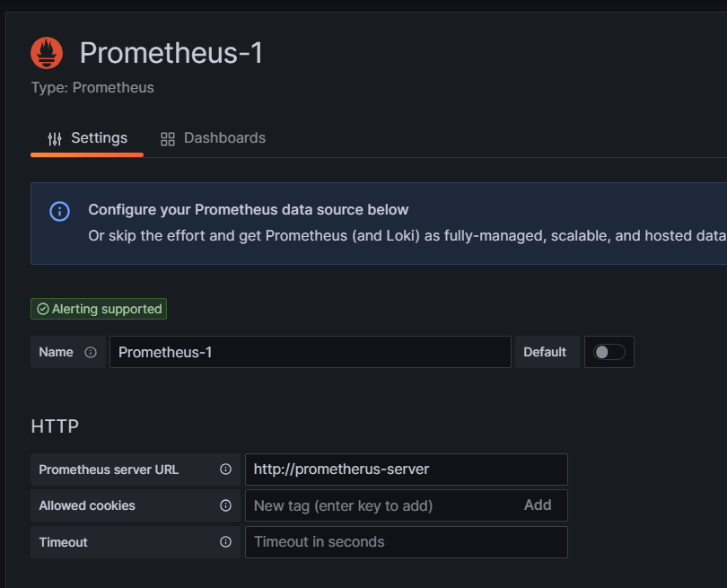
Task: Click the Timeout info icon
Action: tap(225, 542)
